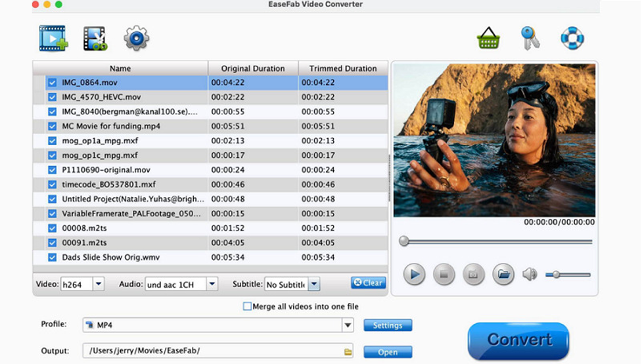Open the register keys icon

(x=530, y=38)
